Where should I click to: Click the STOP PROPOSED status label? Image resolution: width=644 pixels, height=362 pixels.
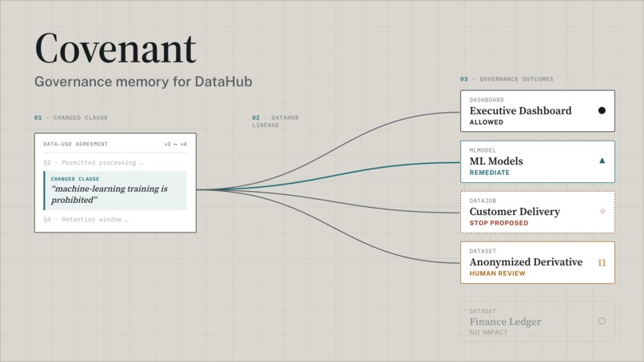click(499, 223)
